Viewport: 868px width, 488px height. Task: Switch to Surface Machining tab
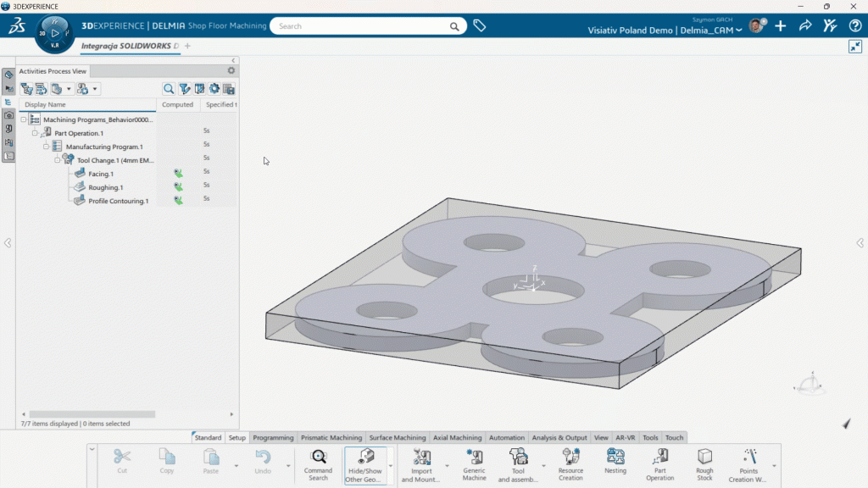pyautogui.click(x=398, y=437)
